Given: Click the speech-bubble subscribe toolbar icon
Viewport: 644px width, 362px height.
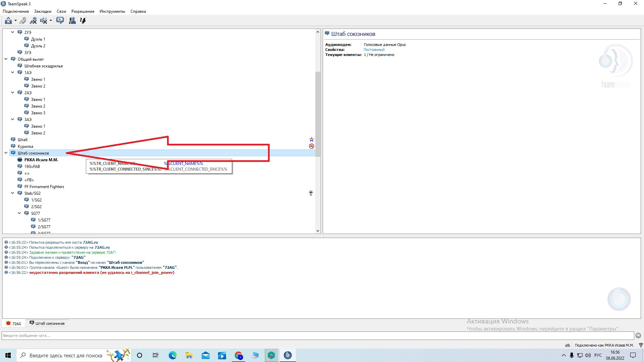Looking at the screenshot, I should click(x=60, y=21).
